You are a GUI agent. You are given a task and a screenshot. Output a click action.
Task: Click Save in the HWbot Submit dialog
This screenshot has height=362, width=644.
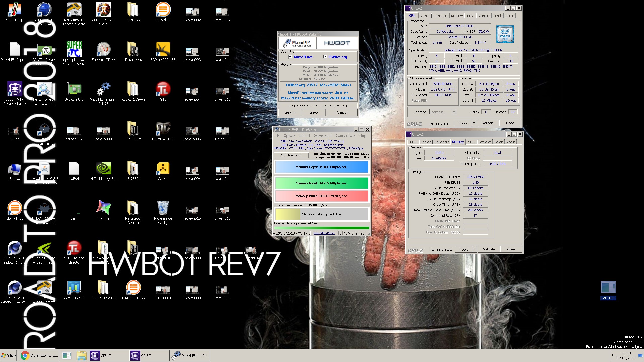[x=314, y=112]
